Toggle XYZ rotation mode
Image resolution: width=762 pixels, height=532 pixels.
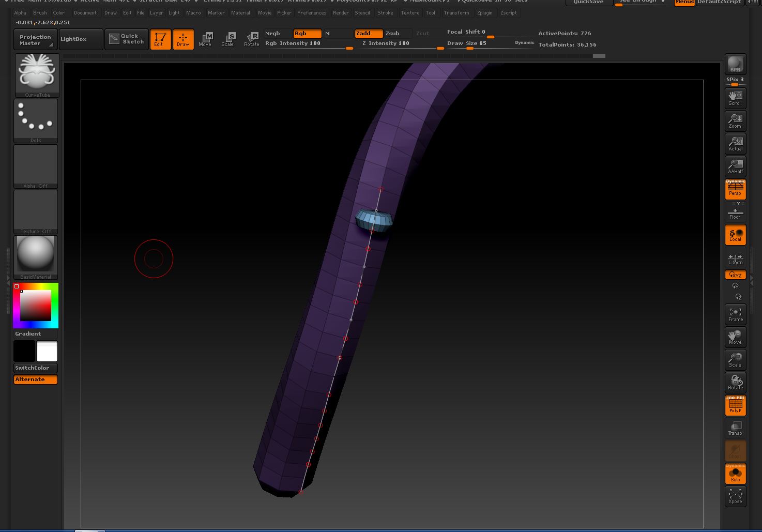tap(735, 275)
